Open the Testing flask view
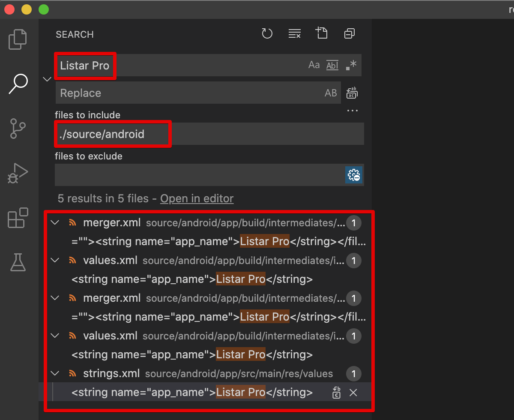Viewport: 514px width, 420px height. coord(18,262)
